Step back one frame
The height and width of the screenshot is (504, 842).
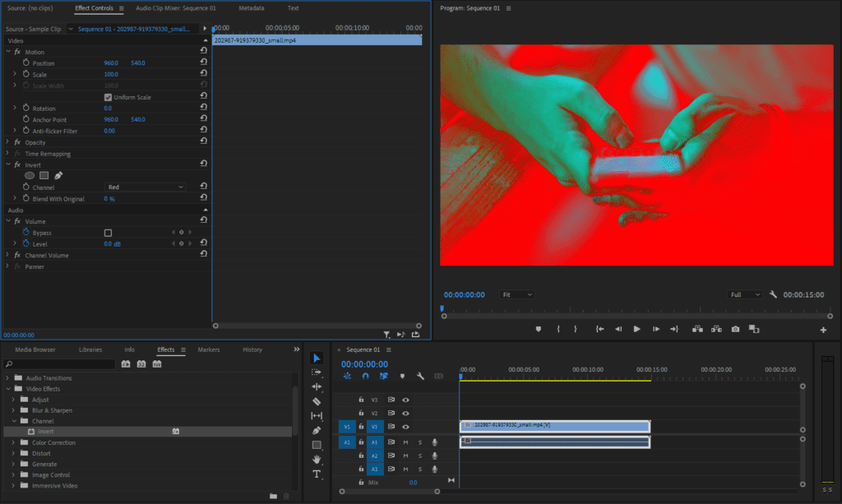click(618, 329)
